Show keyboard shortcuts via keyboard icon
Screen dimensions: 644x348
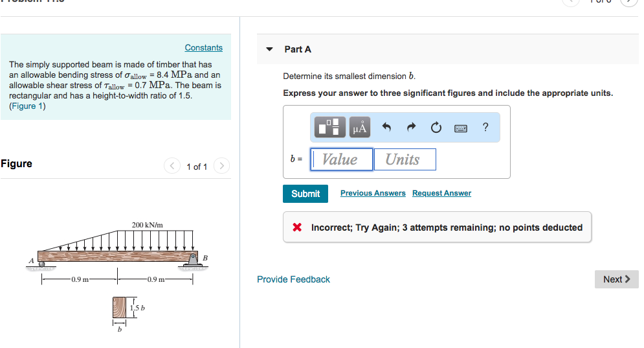click(461, 128)
